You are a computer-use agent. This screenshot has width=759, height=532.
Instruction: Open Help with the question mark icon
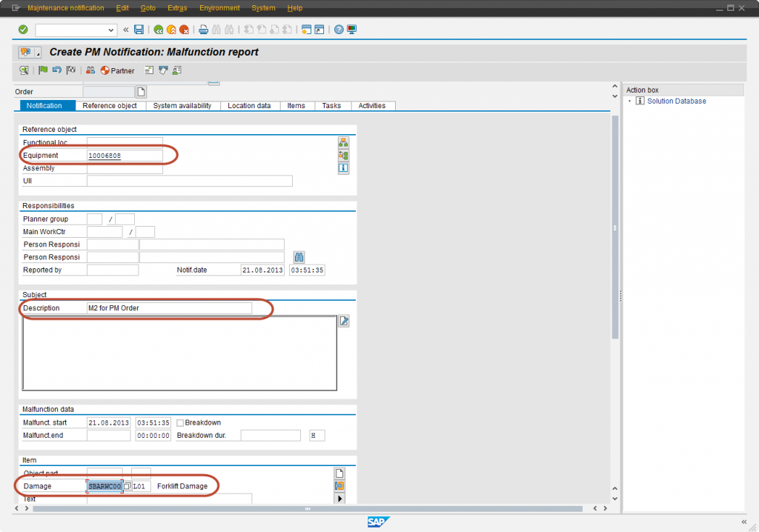point(339,30)
